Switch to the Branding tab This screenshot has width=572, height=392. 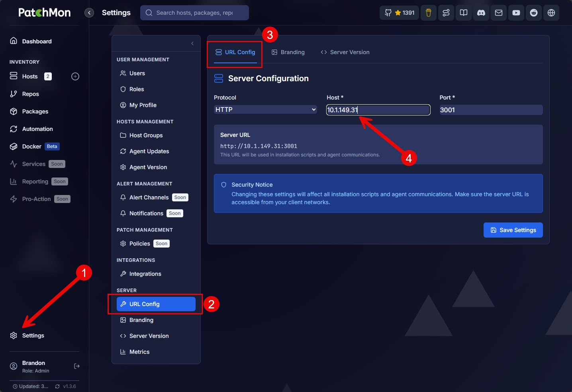click(x=288, y=52)
